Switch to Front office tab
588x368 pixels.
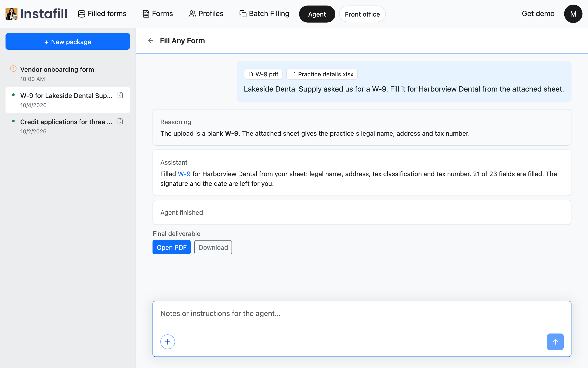coord(362,14)
